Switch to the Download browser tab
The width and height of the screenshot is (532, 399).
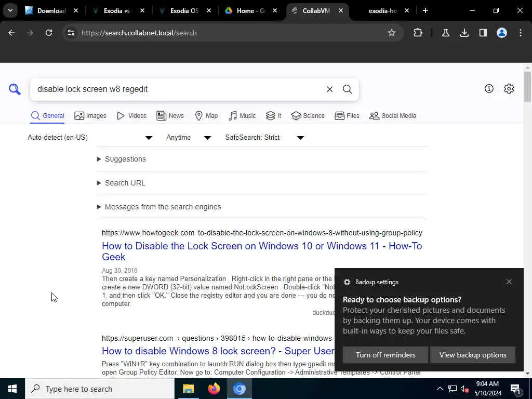[x=51, y=10]
